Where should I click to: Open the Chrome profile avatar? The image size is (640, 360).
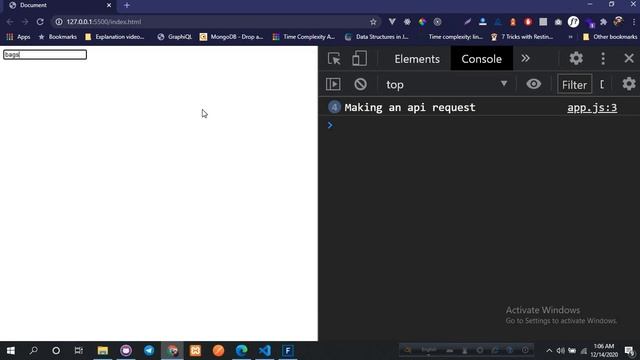618,22
